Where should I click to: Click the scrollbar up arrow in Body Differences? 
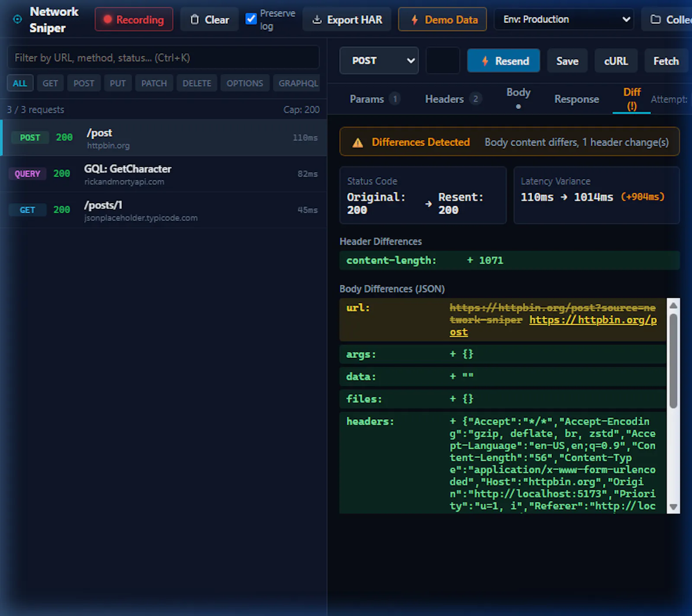pos(673,306)
